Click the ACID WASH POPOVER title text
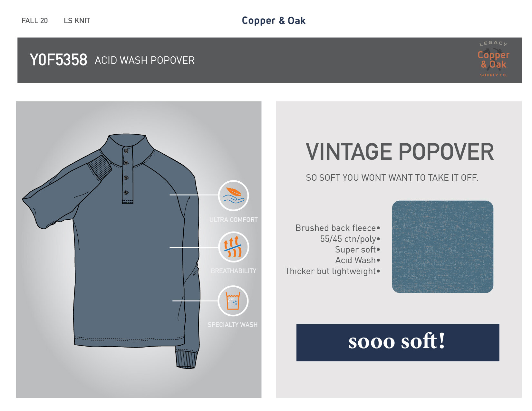 click(145, 60)
